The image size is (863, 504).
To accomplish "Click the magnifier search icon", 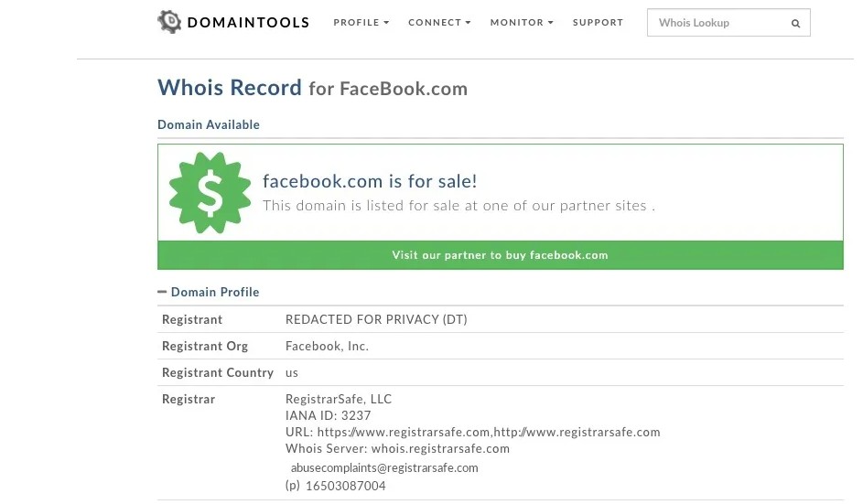I will tap(795, 23).
